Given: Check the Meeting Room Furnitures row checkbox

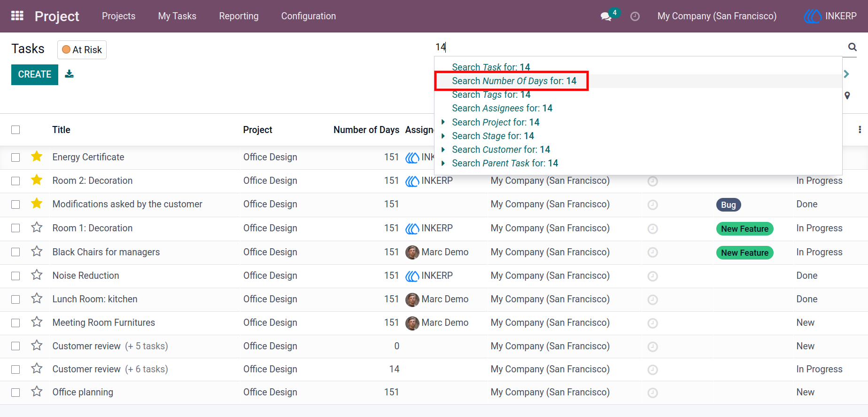Looking at the screenshot, I should point(15,323).
